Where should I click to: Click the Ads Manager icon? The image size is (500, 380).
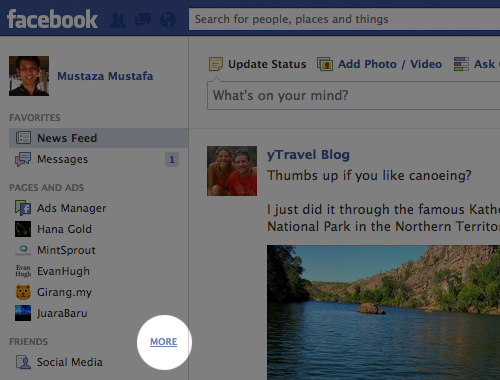(x=23, y=208)
